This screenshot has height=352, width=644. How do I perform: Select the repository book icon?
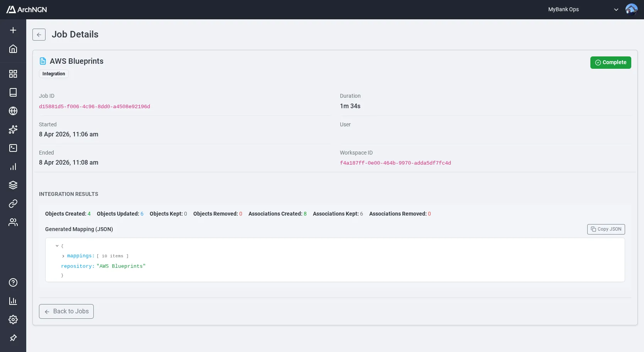pyautogui.click(x=13, y=92)
